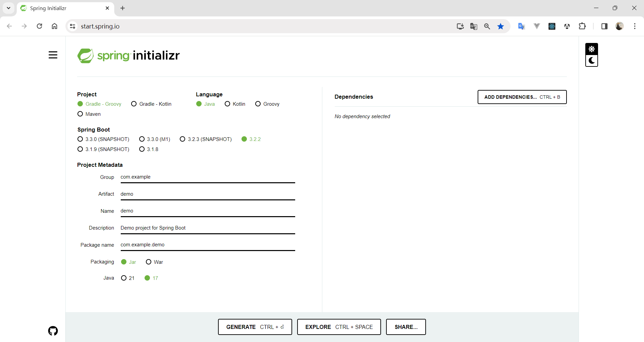This screenshot has width=644, height=342.
Task: Click the Artifact input field
Action: (207, 194)
